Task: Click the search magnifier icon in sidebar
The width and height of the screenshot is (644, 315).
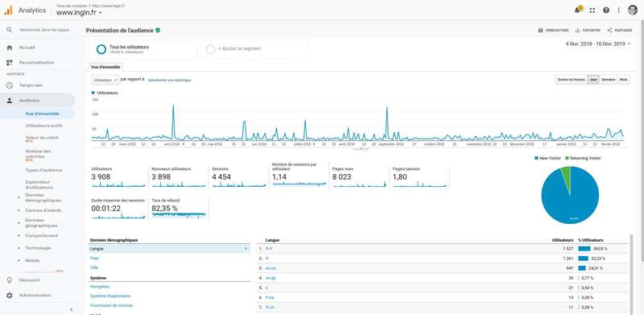Action: (10, 30)
